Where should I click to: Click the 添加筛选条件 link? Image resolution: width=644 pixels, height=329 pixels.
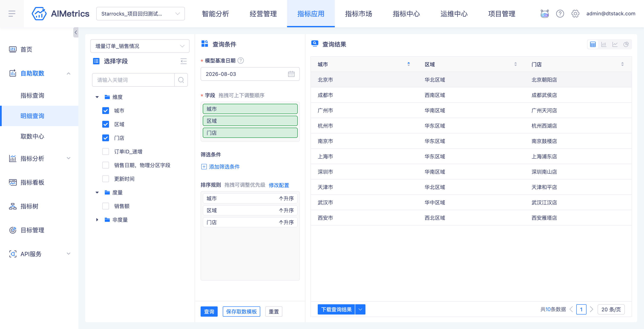pos(224,167)
